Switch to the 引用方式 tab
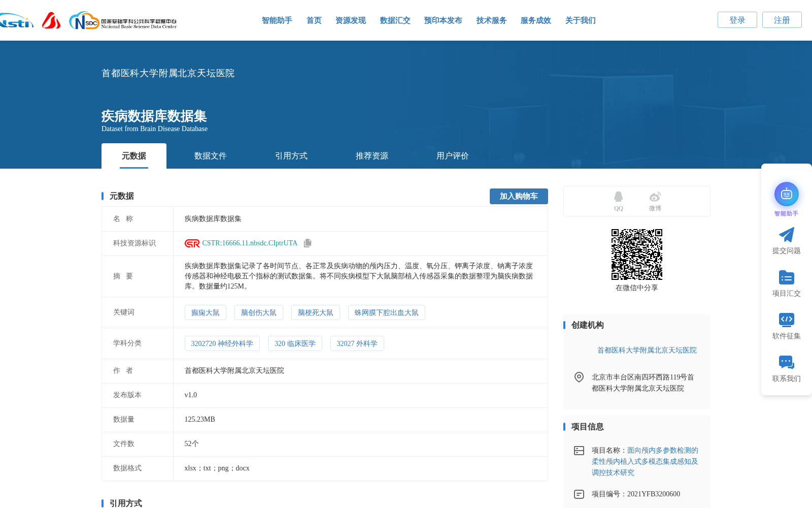Image resolution: width=812 pixels, height=508 pixels. 291,156
